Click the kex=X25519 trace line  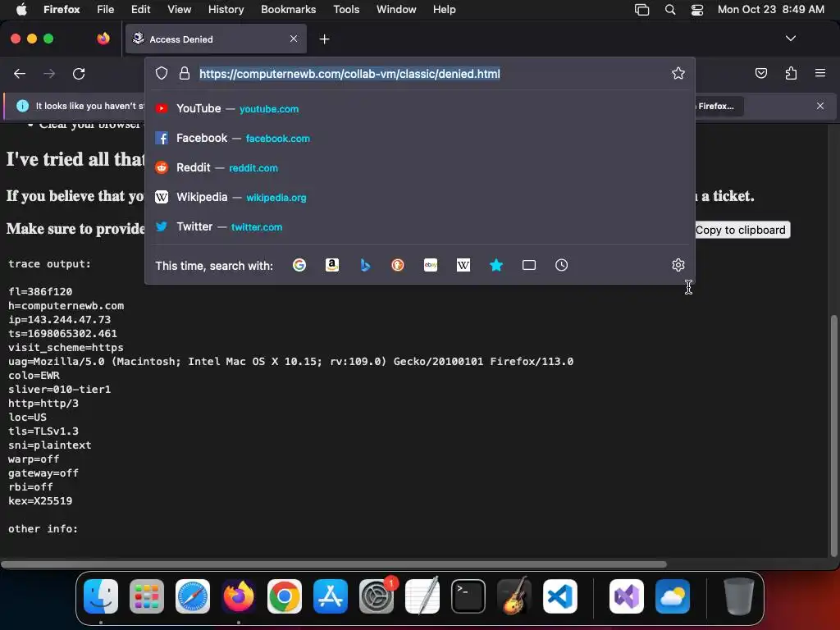coord(40,501)
